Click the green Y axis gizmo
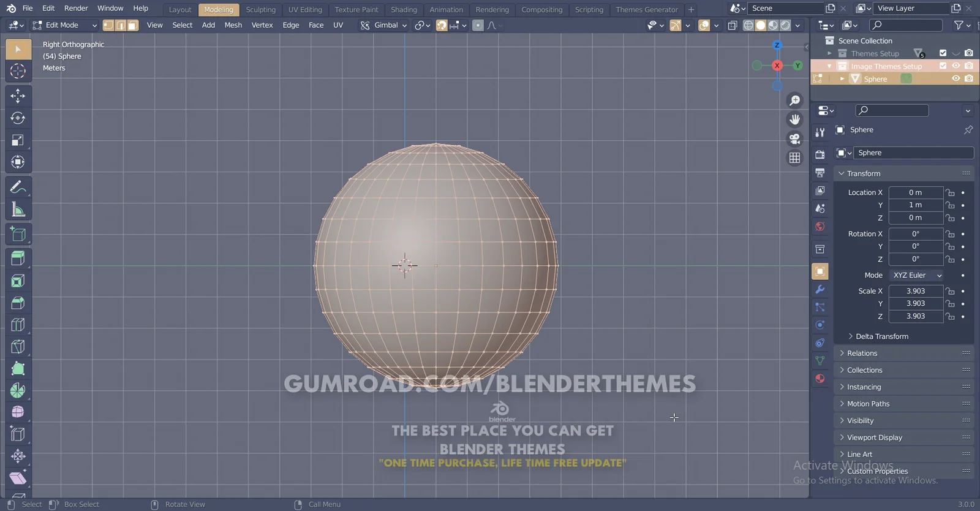This screenshot has height=511, width=980. (797, 66)
